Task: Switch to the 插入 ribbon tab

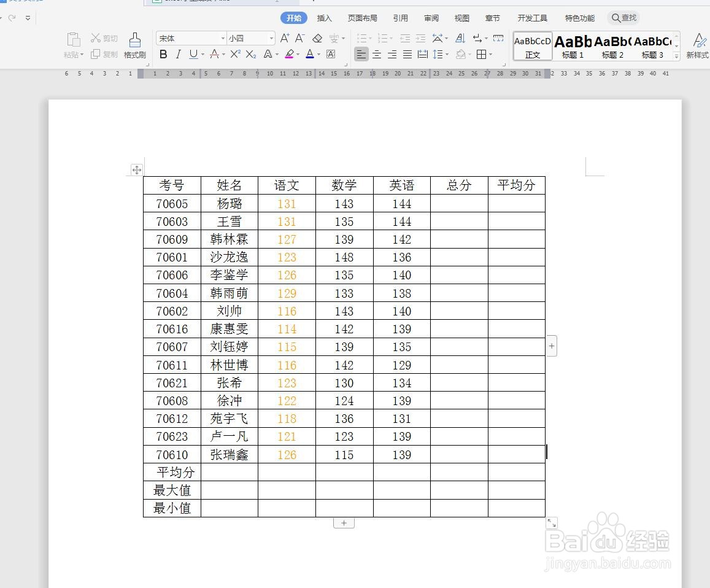Action: point(325,18)
